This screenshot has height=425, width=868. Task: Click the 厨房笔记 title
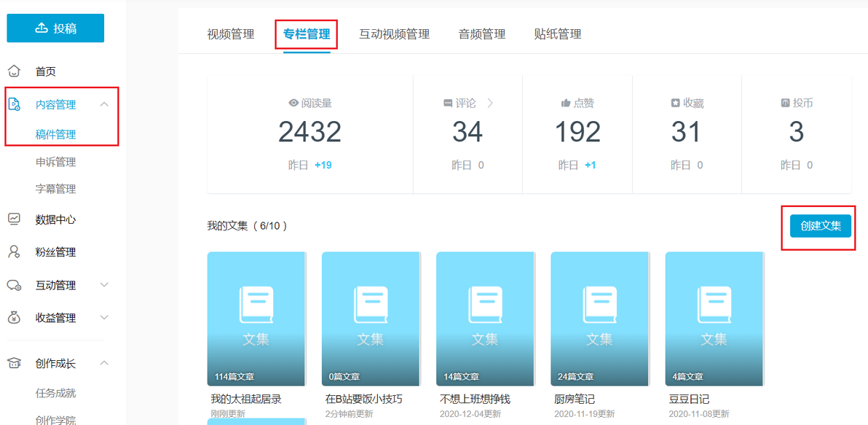click(x=574, y=399)
